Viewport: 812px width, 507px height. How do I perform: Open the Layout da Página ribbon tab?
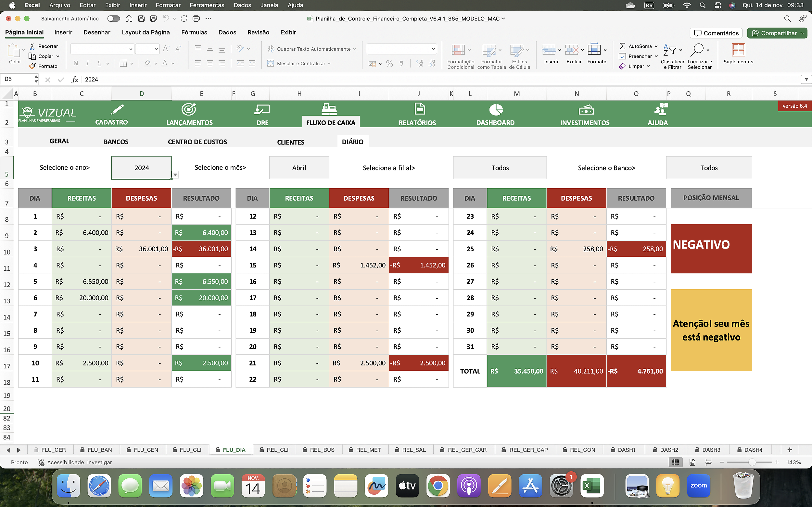coord(146,32)
